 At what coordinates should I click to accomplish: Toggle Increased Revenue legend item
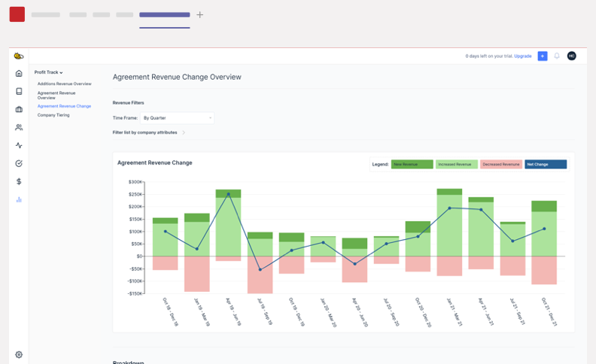457,164
